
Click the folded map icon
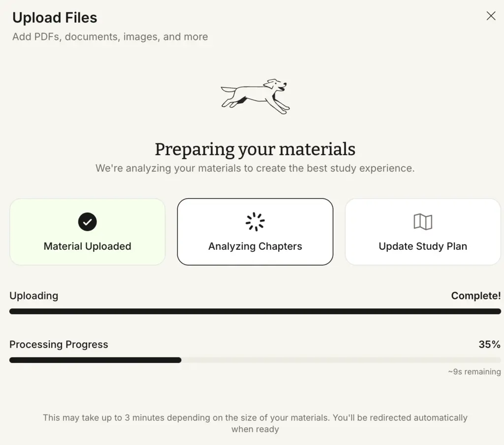tap(423, 222)
